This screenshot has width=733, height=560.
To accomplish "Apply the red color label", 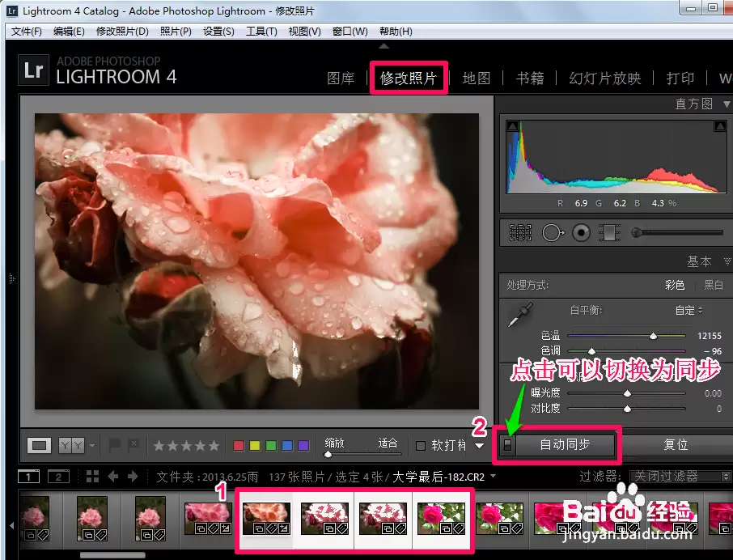I will point(239,445).
